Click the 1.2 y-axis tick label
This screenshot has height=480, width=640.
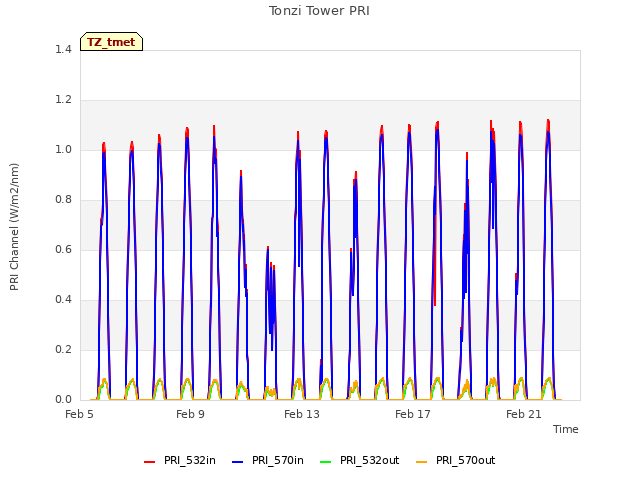[x=64, y=100]
